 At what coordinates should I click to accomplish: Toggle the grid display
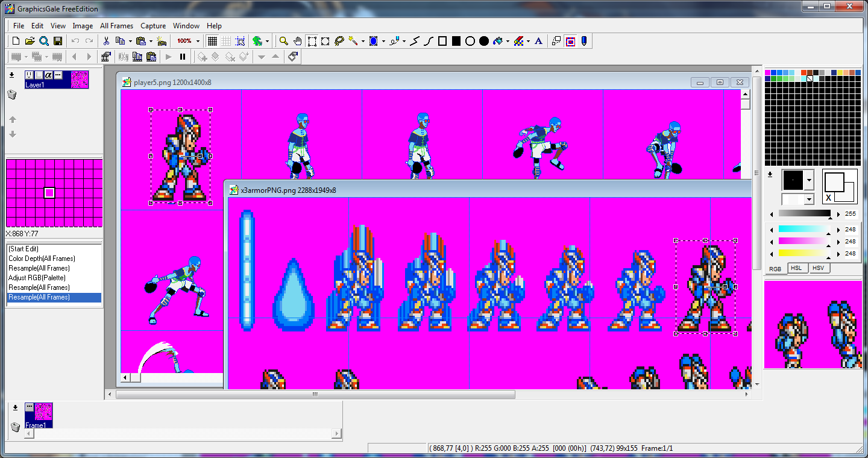pyautogui.click(x=212, y=41)
